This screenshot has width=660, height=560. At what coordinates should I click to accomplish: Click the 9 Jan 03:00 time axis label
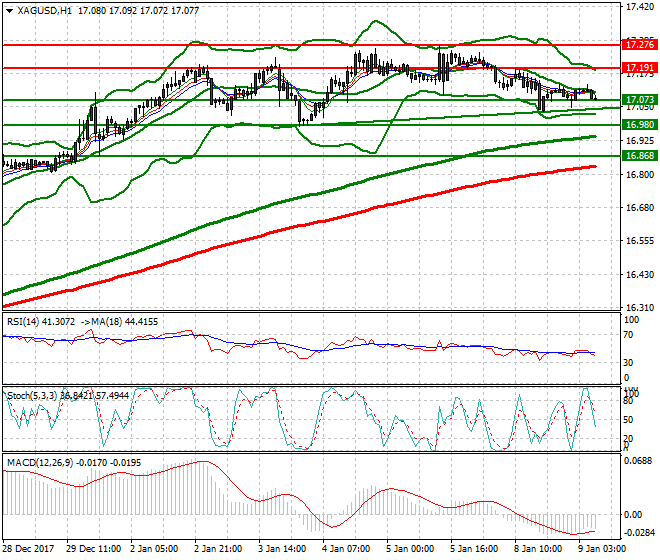[x=602, y=549]
